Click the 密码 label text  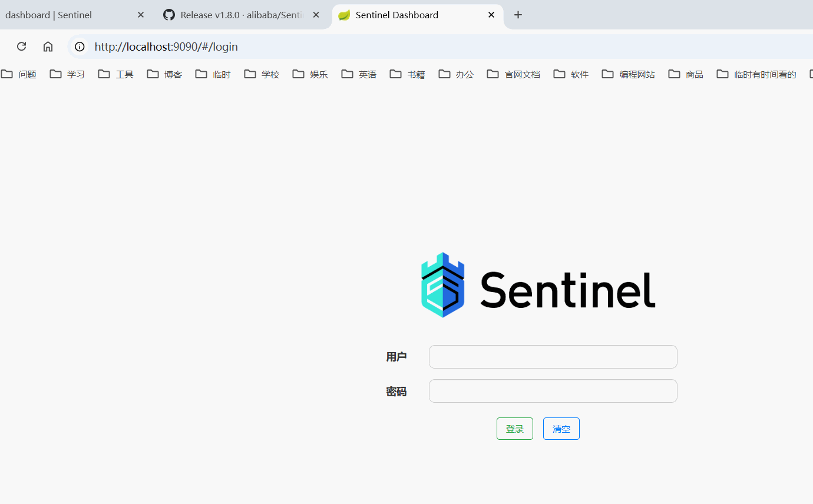click(x=396, y=392)
